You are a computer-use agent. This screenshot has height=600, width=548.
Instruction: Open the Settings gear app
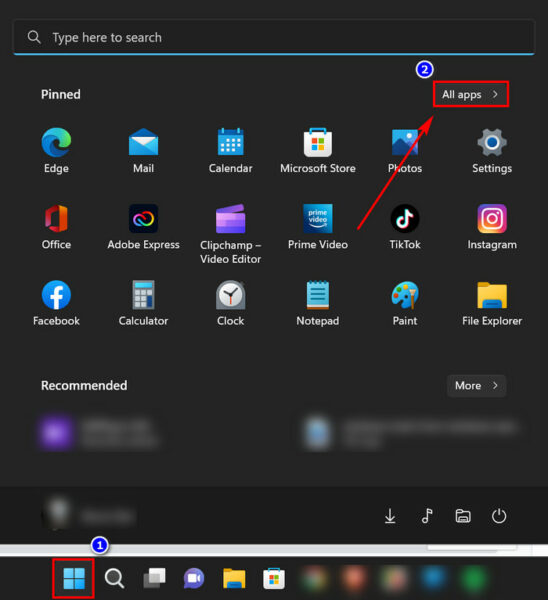(x=492, y=151)
